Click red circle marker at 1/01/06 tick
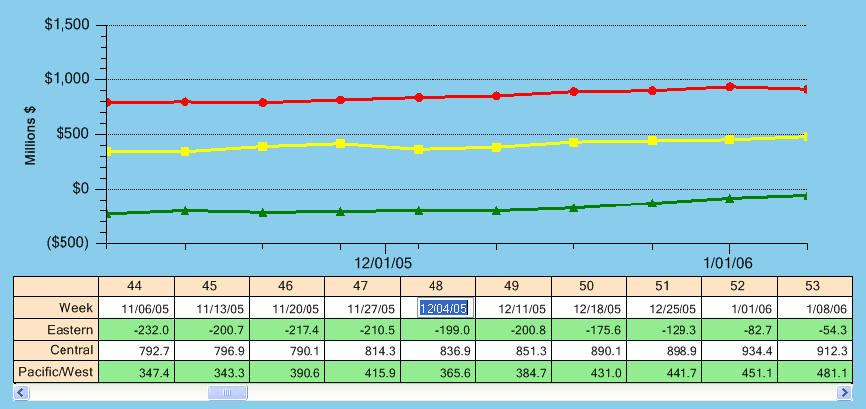 tap(730, 87)
